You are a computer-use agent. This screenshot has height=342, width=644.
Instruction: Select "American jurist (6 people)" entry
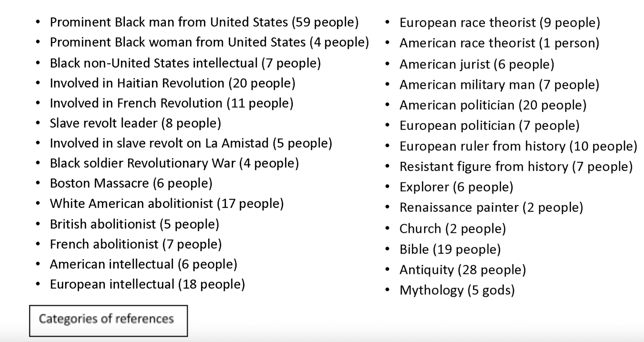(477, 64)
